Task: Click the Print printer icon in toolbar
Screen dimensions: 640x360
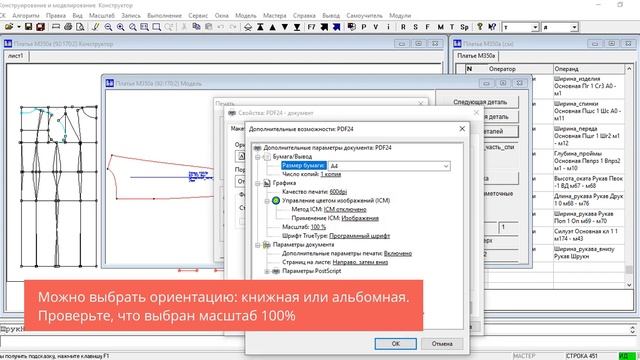Action: [68, 27]
